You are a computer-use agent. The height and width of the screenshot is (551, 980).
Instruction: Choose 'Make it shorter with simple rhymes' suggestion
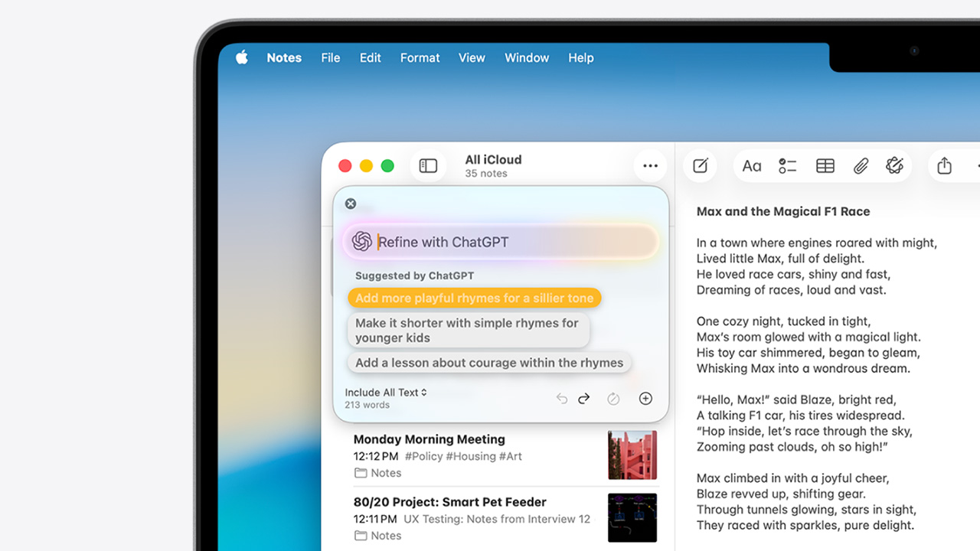[x=468, y=331]
